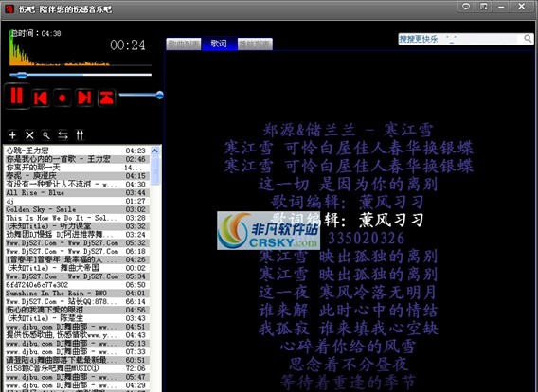
Task: Add a song with the plus icon
Action: [12, 135]
